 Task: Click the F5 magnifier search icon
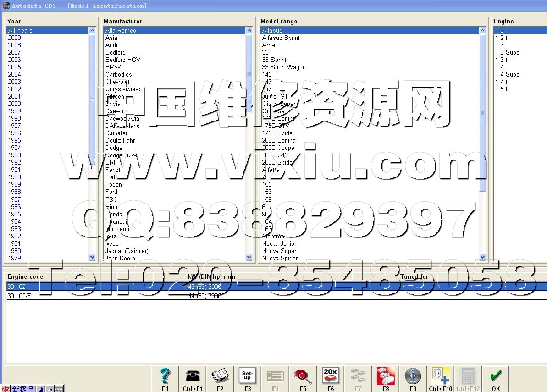303,377
